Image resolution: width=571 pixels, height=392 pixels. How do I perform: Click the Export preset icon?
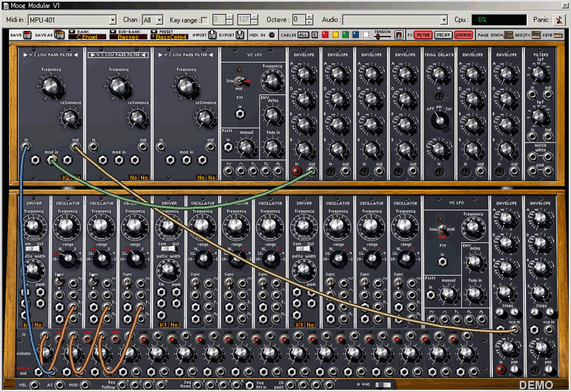(x=240, y=35)
